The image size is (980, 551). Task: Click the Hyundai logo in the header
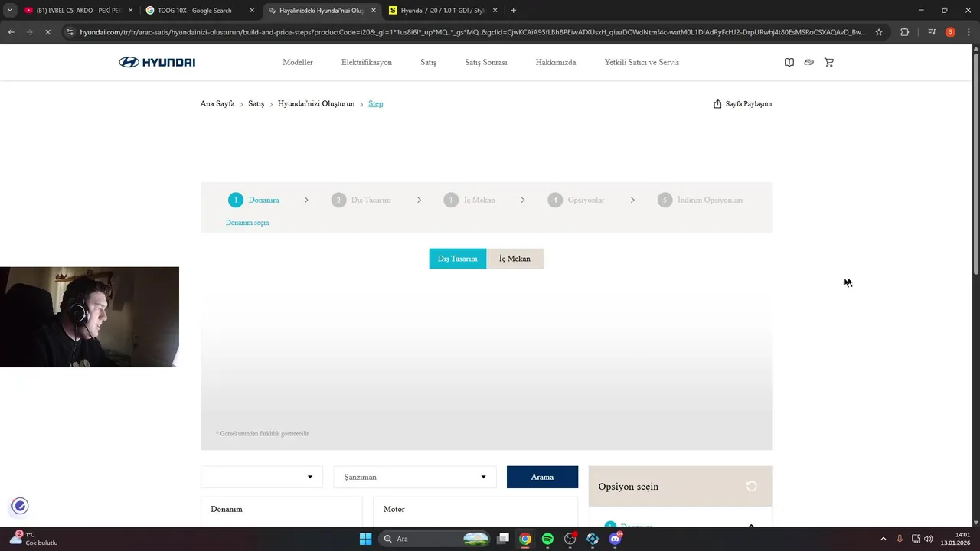pos(157,62)
